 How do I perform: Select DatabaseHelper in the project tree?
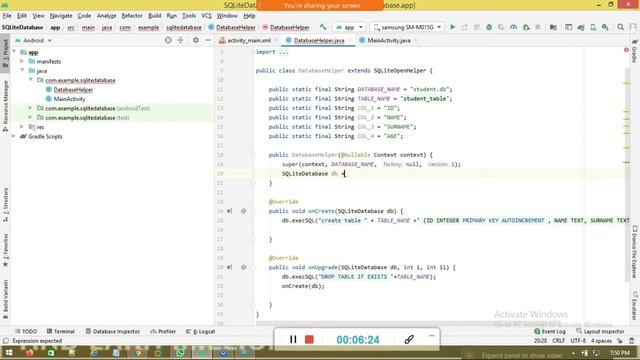73,89
